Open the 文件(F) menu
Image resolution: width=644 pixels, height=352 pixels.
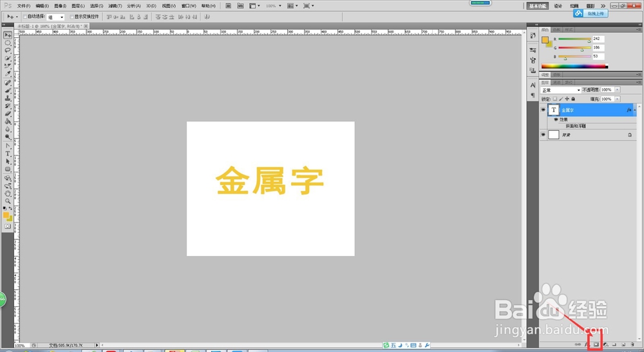point(24,6)
